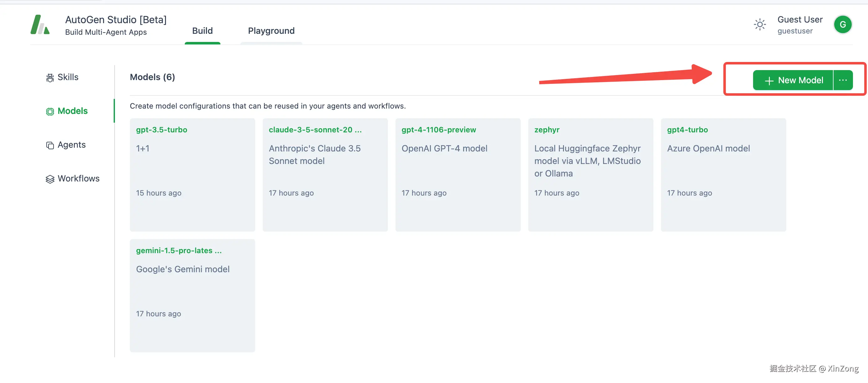
Task: Select the gpt-4-1106-preview model card
Action: [x=457, y=175]
